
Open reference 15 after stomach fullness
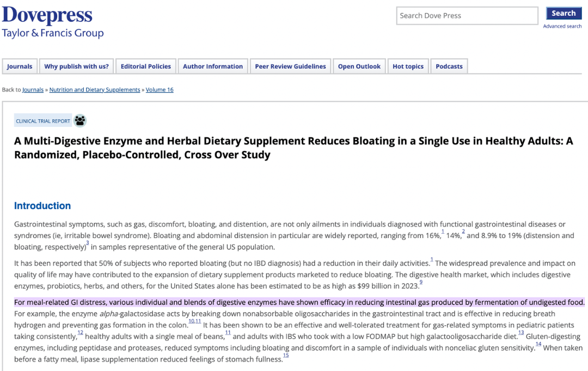pyautogui.click(x=286, y=355)
